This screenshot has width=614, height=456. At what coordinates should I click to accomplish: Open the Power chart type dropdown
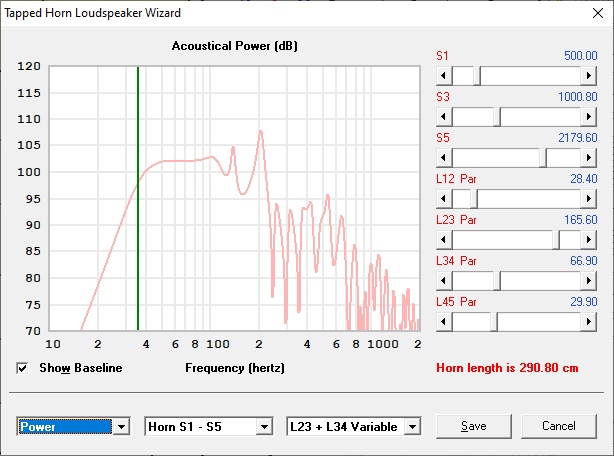[121, 427]
